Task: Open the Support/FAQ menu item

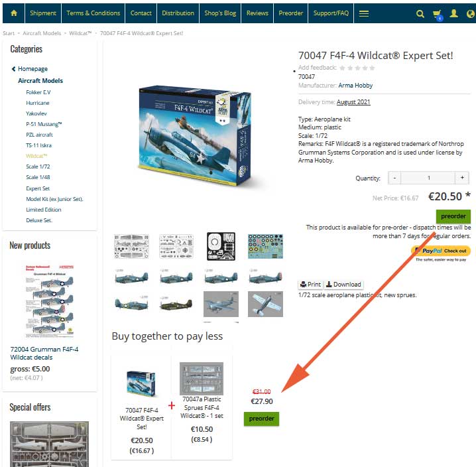Action: (331, 13)
